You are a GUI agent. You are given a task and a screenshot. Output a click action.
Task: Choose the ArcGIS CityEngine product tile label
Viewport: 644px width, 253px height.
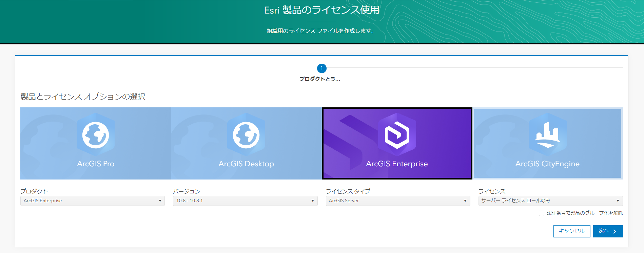tap(547, 164)
